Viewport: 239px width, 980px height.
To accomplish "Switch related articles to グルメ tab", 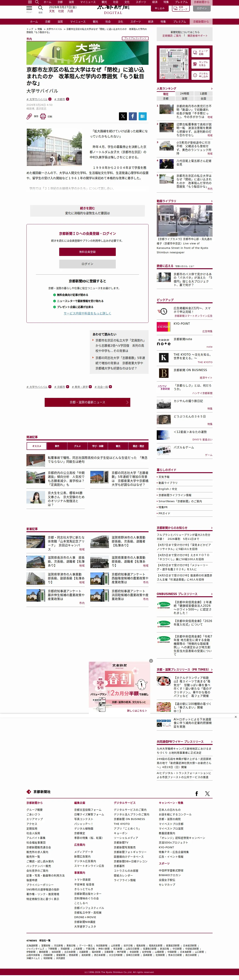I will (77, 446).
